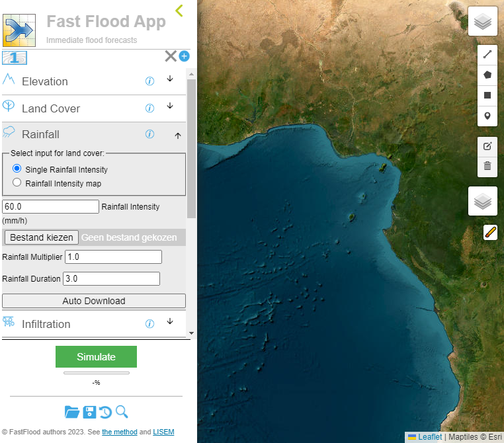
Task: Click the magnifier search icon
Action: (x=122, y=412)
